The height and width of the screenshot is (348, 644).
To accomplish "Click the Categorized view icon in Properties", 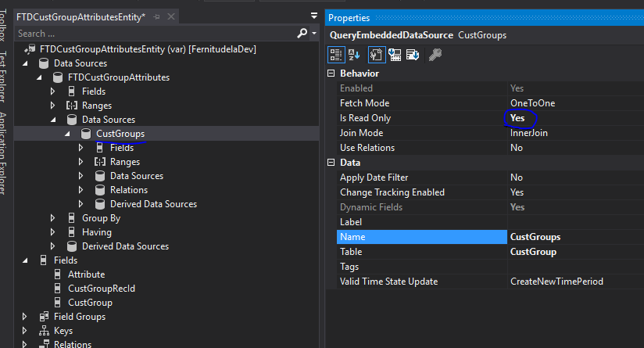I will tap(336, 55).
